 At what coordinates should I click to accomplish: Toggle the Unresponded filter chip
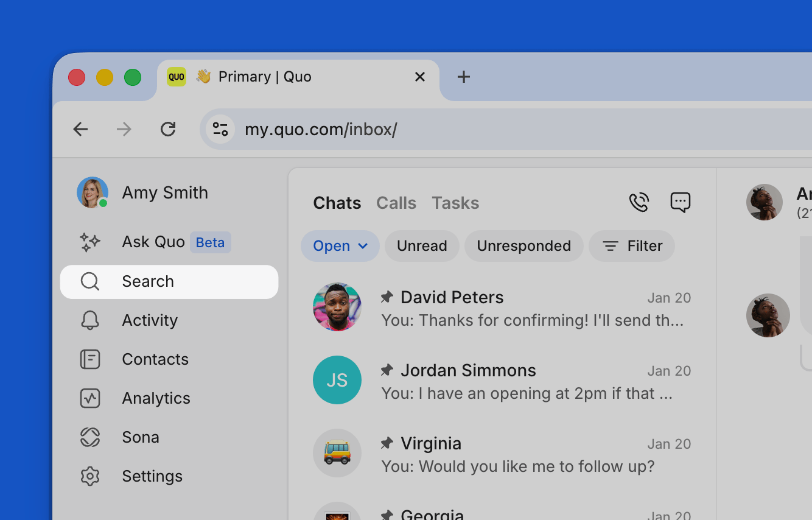[524, 246]
